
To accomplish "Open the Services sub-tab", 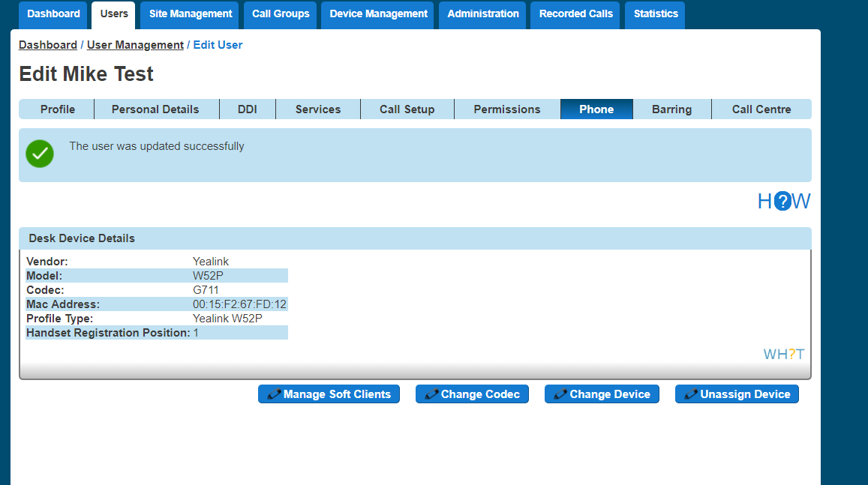I will pyautogui.click(x=318, y=109).
